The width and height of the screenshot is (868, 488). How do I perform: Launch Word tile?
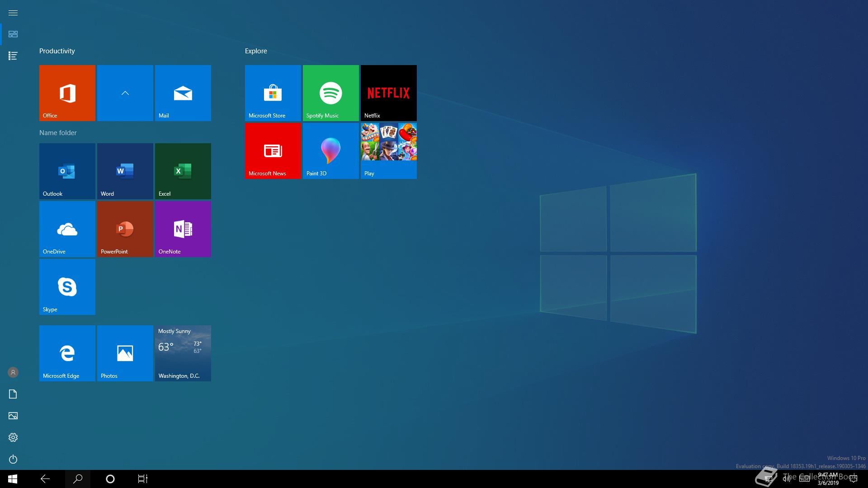point(125,171)
